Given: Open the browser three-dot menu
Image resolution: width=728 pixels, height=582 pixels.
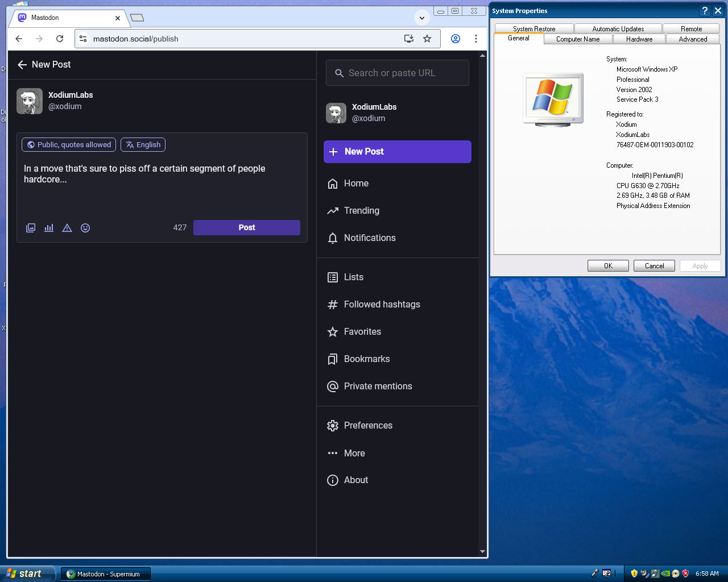Looking at the screenshot, I should [476, 39].
